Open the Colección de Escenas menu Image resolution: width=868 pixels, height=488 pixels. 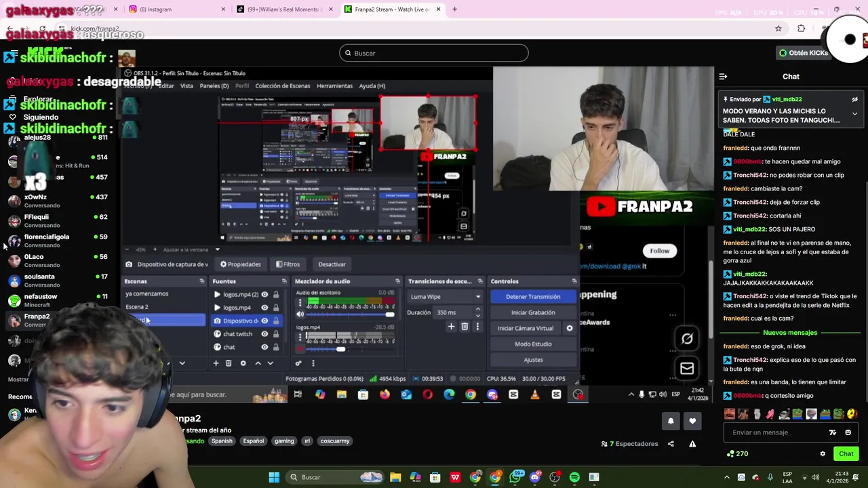click(x=283, y=86)
